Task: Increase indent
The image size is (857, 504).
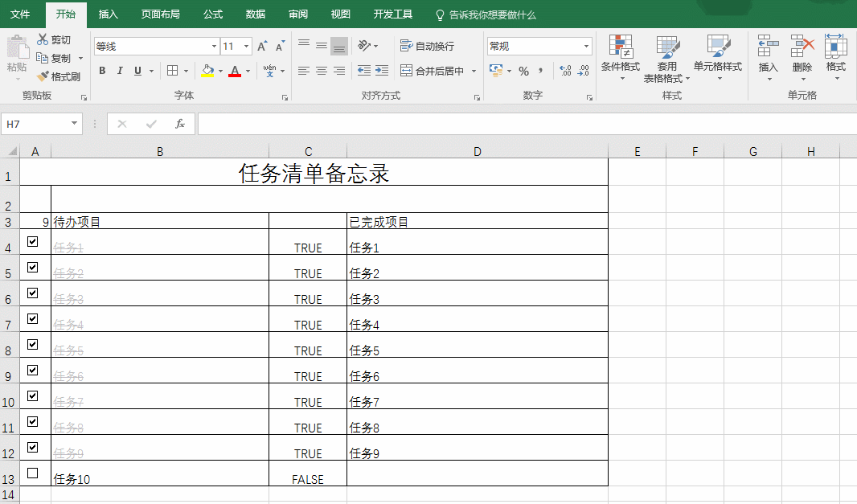Action: pos(382,71)
